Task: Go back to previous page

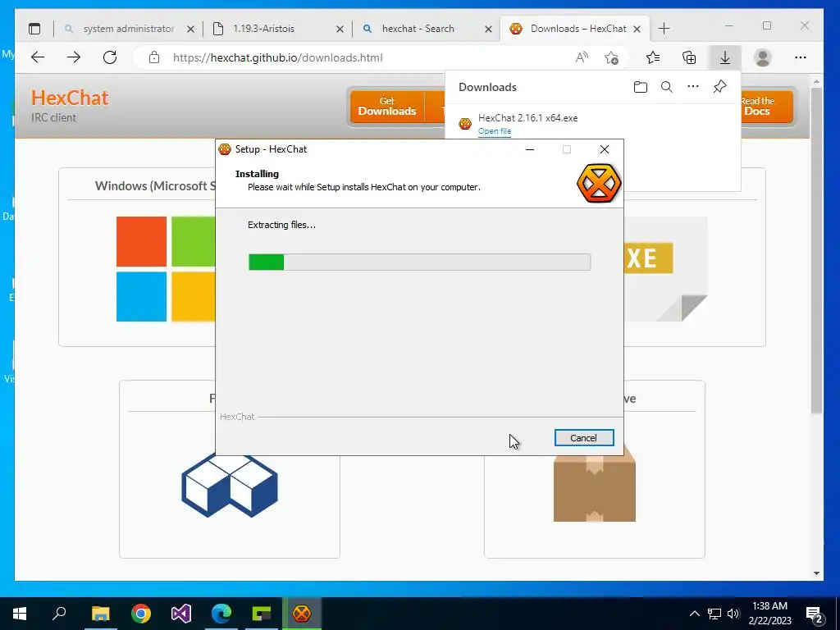Action: (38, 57)
